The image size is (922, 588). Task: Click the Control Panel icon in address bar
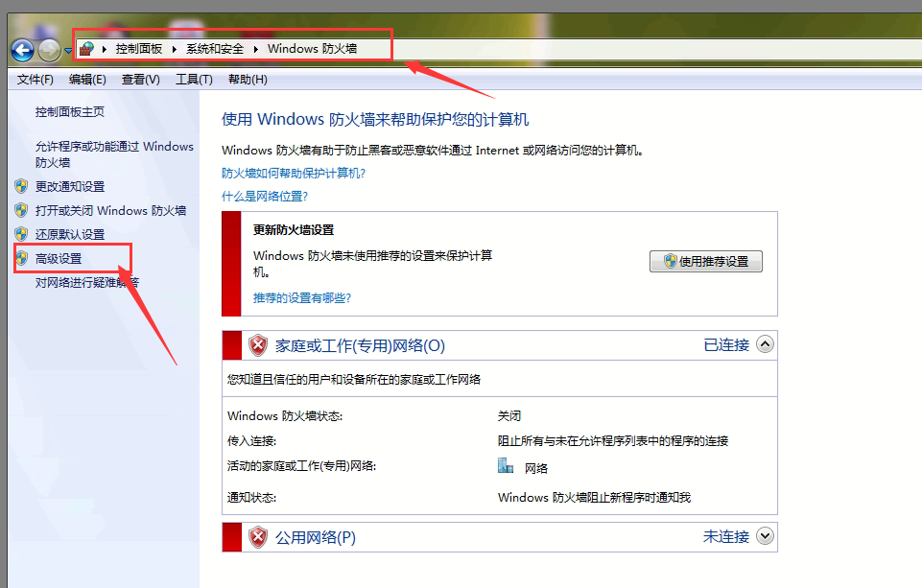point(86,48)
